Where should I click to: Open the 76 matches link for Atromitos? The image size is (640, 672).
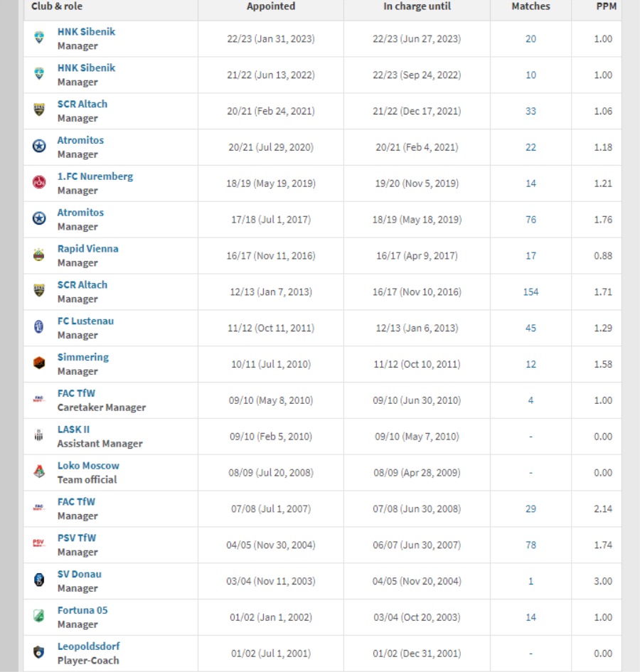point(530,220)
